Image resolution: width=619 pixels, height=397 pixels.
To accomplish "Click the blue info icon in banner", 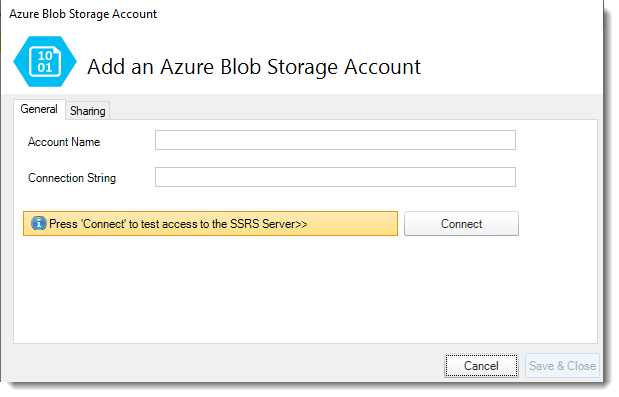I will click(x=38, y=224).
